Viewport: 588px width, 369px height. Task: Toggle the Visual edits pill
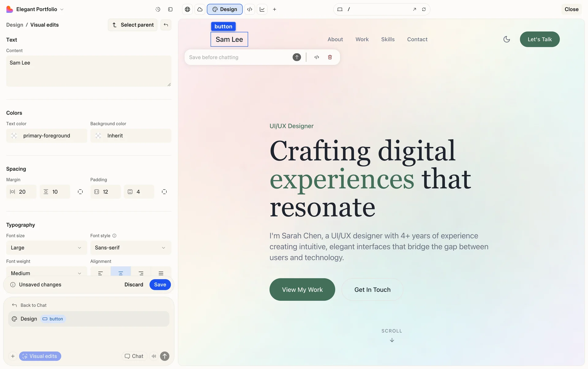[x=40, y=356]
